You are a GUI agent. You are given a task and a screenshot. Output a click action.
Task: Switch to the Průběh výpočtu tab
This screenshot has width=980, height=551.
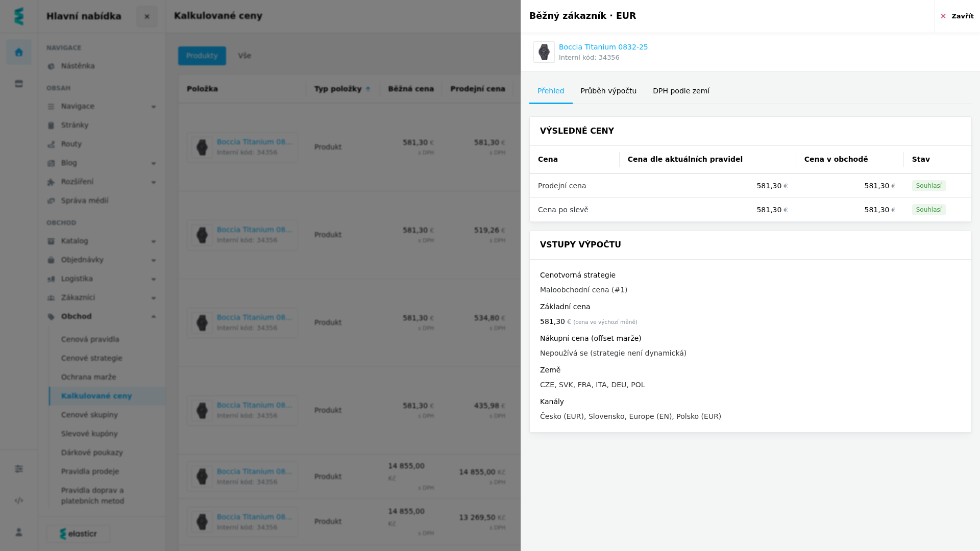(x=608, y=91)
